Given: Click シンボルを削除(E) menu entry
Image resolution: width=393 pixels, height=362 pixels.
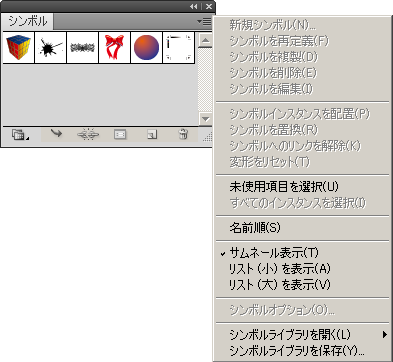Looking at the screenshot, I should (302, 73).
